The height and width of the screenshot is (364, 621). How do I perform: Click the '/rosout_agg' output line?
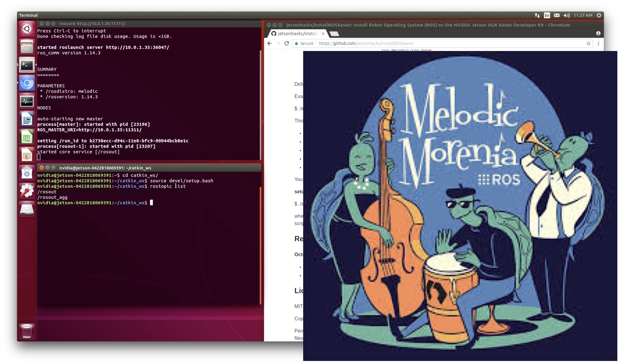52,197
